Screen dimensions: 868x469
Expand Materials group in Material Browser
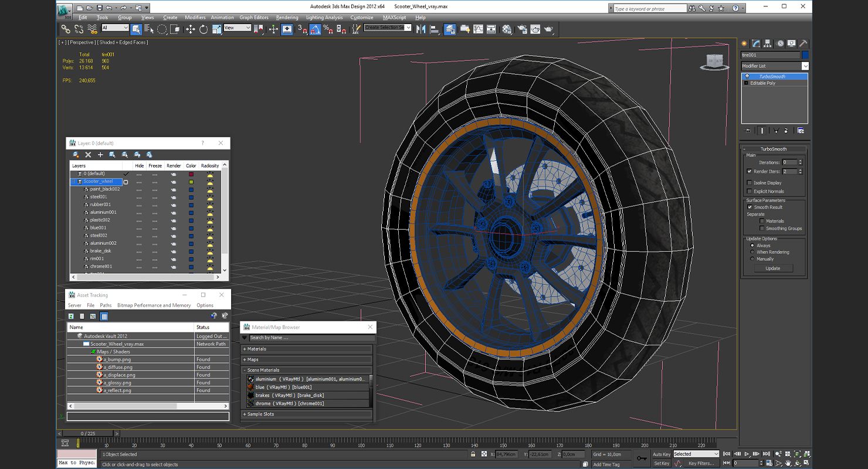point(308,349)
